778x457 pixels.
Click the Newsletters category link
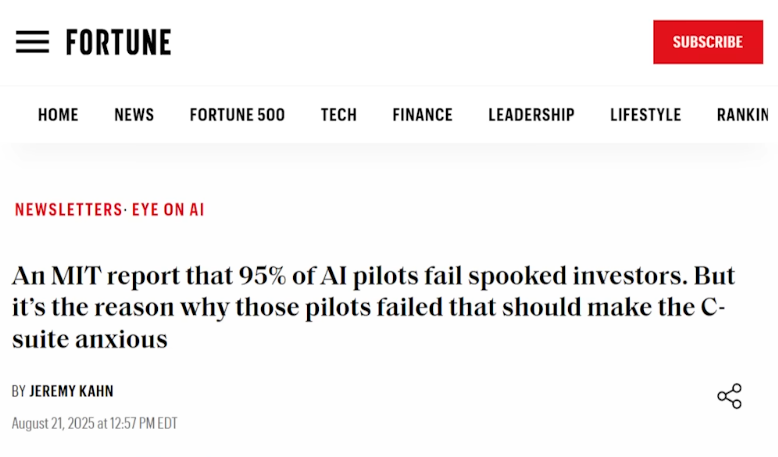(x=68, y=210)
